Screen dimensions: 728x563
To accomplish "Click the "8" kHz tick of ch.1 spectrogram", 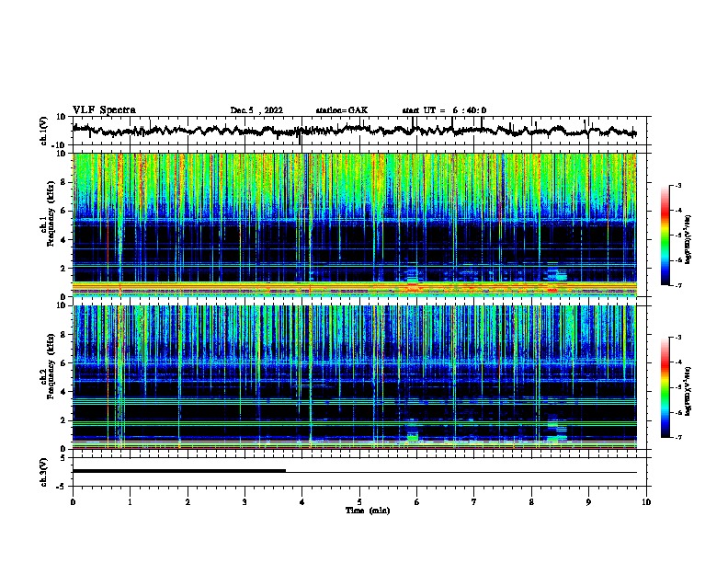I will pyautogui.click(x=63, y=182).
